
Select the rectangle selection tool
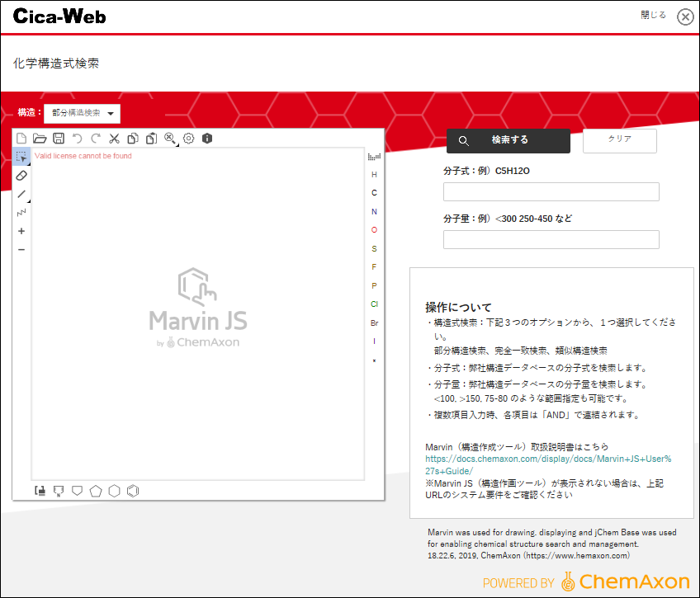click(21, 157)
